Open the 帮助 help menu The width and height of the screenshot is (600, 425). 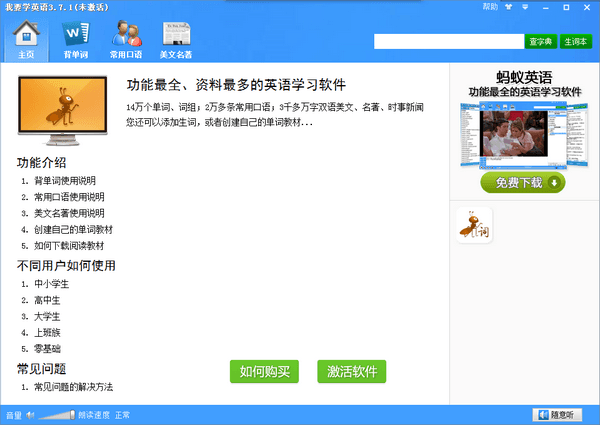(490, 7)
